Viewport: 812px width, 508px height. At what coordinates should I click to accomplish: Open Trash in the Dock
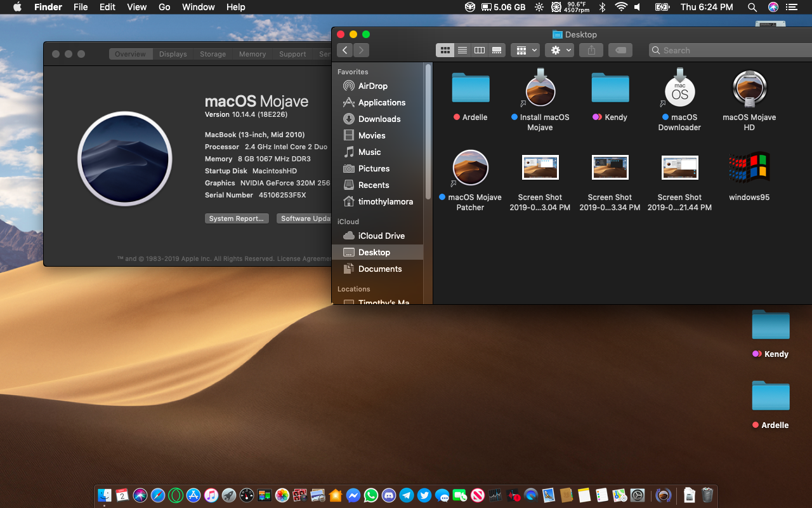[707, 495]
